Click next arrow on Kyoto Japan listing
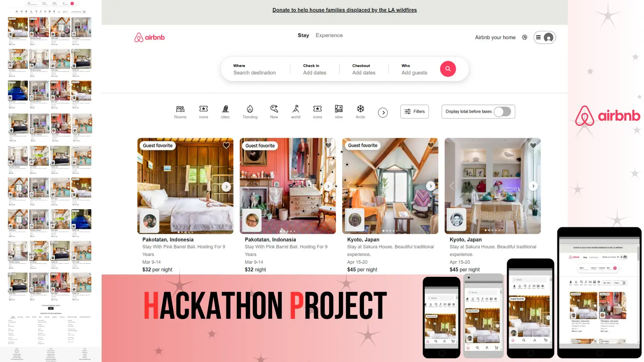644x362 pixels. click(x=431, y=186)
